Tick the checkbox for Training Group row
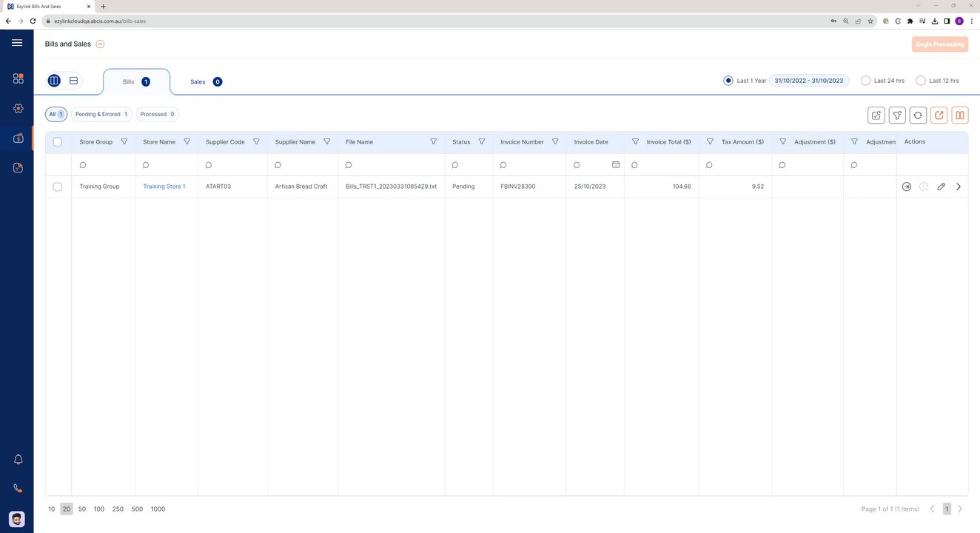Viewport: 980px width, 533px height. coord(58,187)
